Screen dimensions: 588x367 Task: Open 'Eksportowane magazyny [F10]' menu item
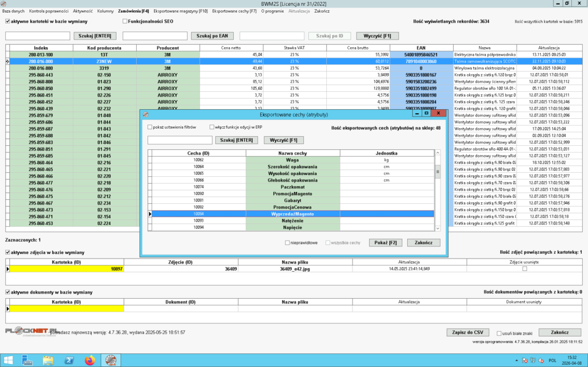coord(180,11)
